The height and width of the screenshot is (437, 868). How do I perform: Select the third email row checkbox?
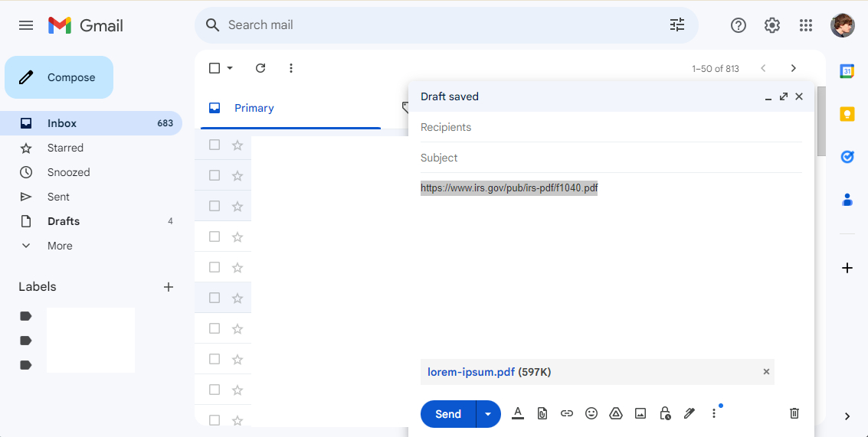(215, 206)
